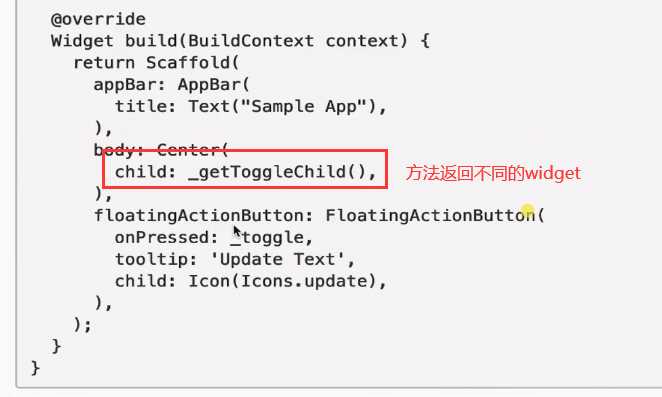Click the body: Center( line
Screen dimensions: 662x397
[161, 150]
